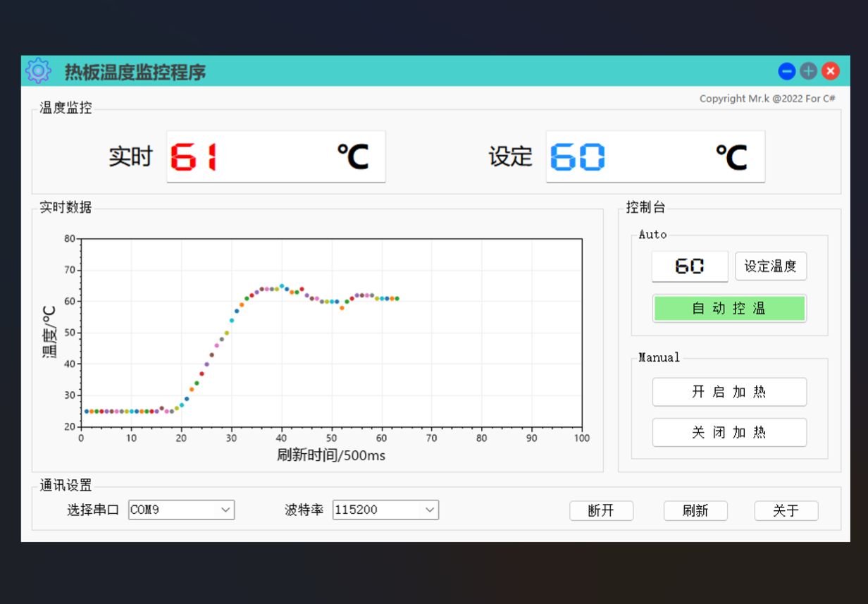This screenshot has width=868, height=604.
Task: Click the 选择串口 label
Action: pos(93,510)
